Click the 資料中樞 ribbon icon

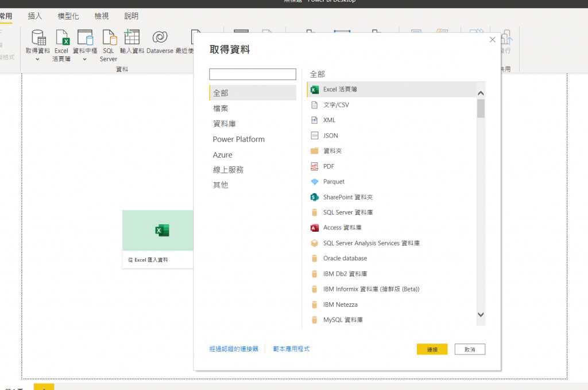pyautogui.click(x=85, y=37)
